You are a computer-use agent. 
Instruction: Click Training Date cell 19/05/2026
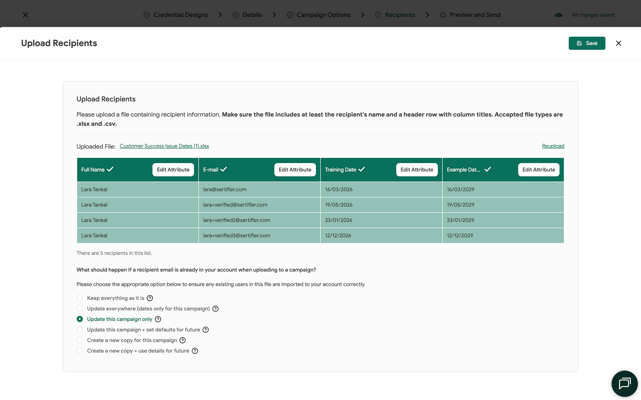381,205
